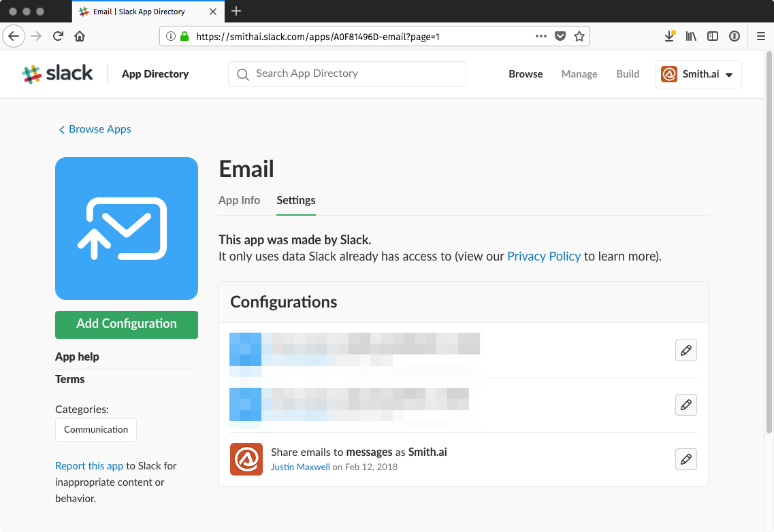Open the Terms link

[69, 379]
